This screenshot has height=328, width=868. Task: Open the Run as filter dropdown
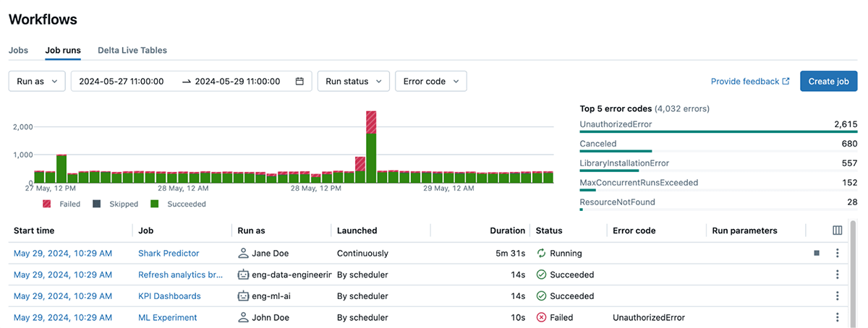pyautogui.click(x=37, y=82)
